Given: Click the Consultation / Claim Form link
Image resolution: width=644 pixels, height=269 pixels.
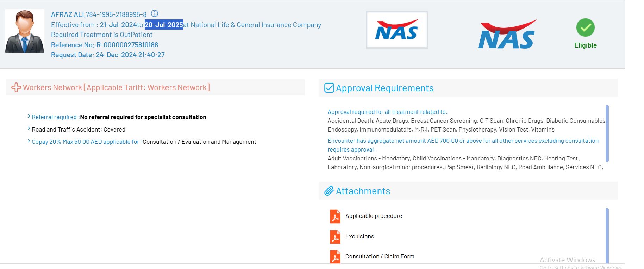Looking at the screenshot, I should pyautogui.click(x=380, y=256).
